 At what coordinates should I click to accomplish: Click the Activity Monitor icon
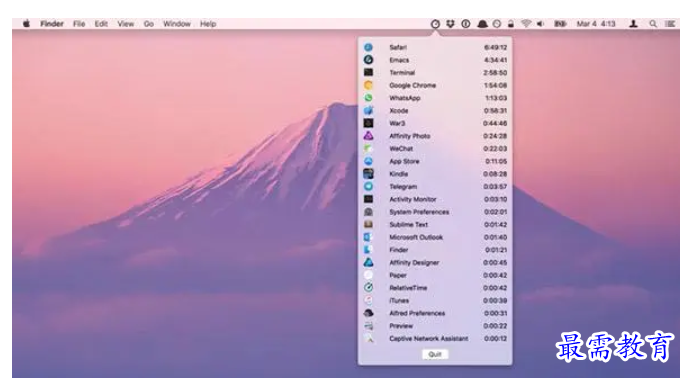(x=368, y=199)
